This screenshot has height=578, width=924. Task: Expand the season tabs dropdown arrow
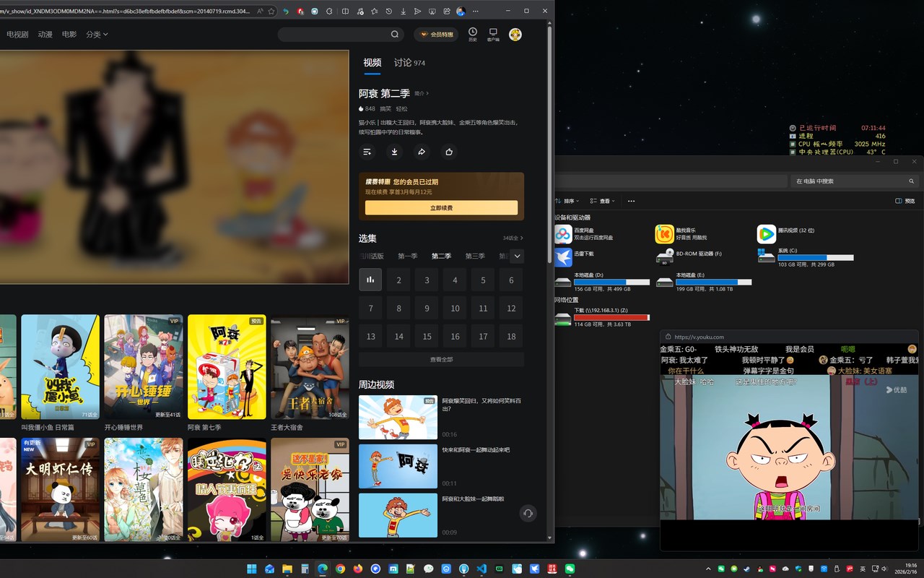[517, 256]
